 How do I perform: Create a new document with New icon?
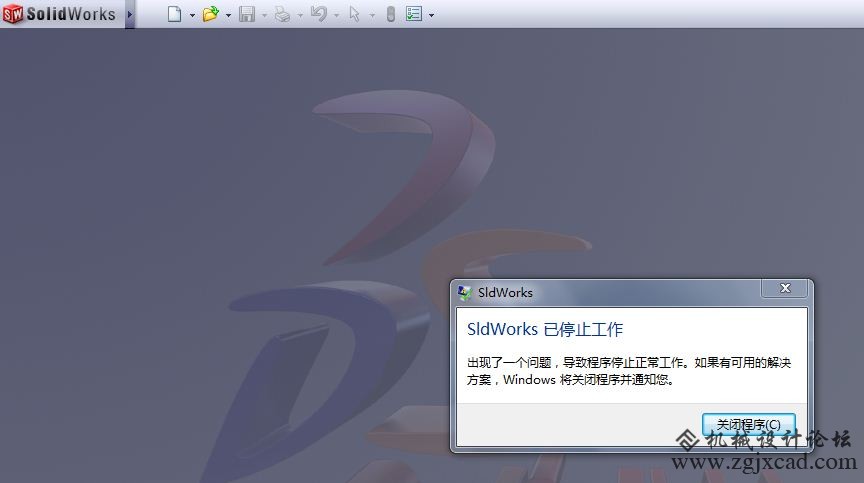[x=174, y=14]
